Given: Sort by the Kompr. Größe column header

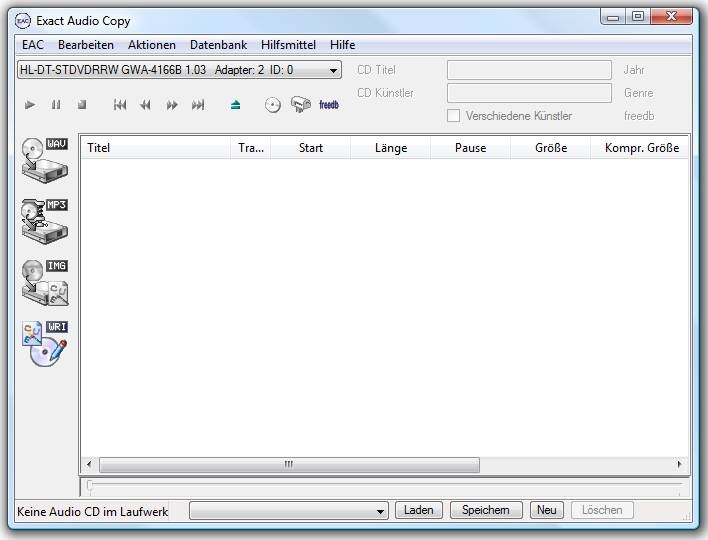Looking at the screenshot, I should pos(641,148).
